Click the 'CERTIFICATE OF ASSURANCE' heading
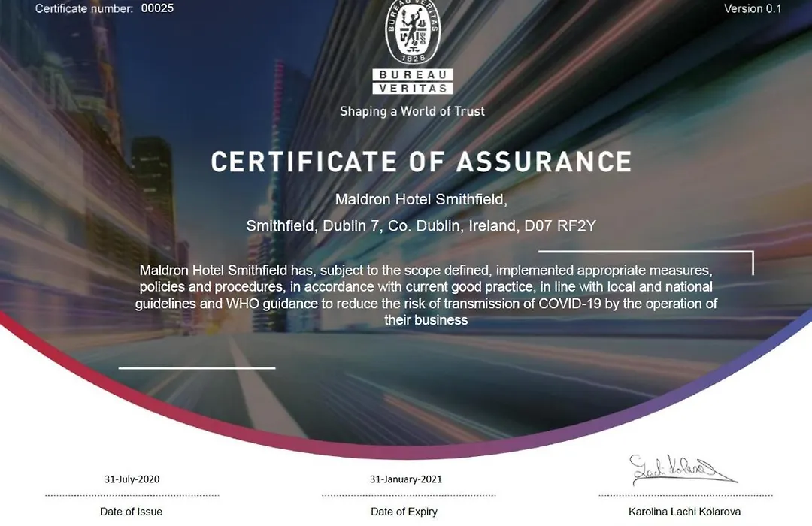812x526 pixels. pyautogui.click(x=421, y=162)
